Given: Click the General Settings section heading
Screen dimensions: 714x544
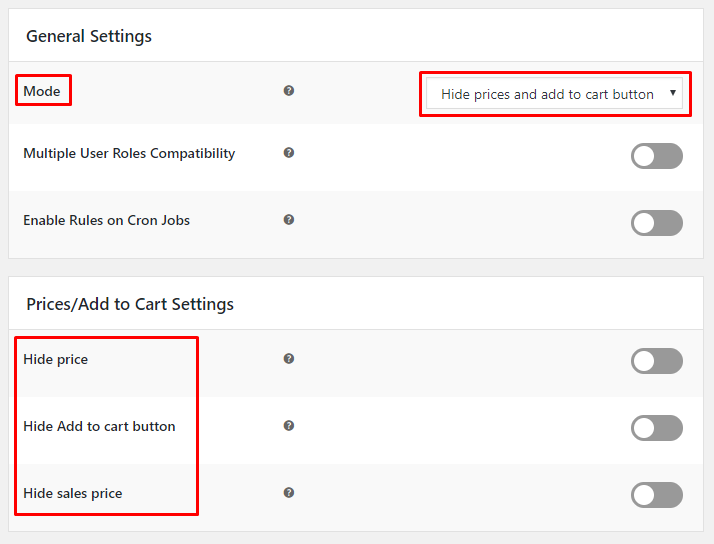Looking at the screenshot, I should 89,36.
